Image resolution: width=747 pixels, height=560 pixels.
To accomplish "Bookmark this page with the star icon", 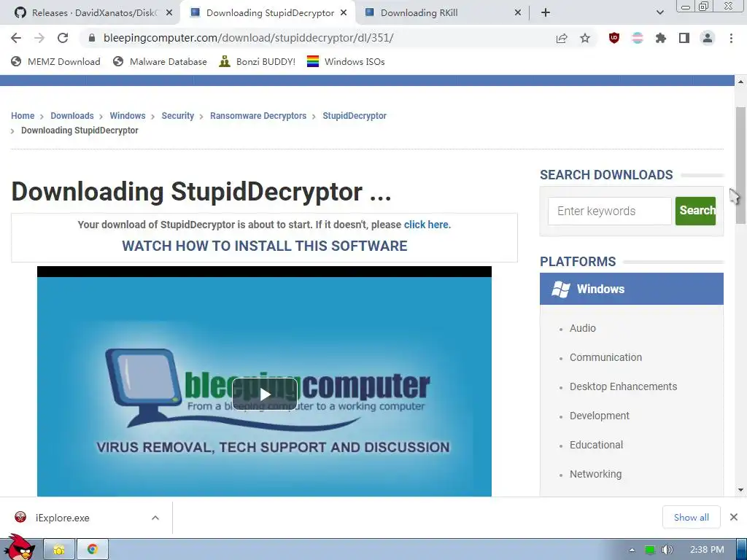I will (x=585, y=38).
